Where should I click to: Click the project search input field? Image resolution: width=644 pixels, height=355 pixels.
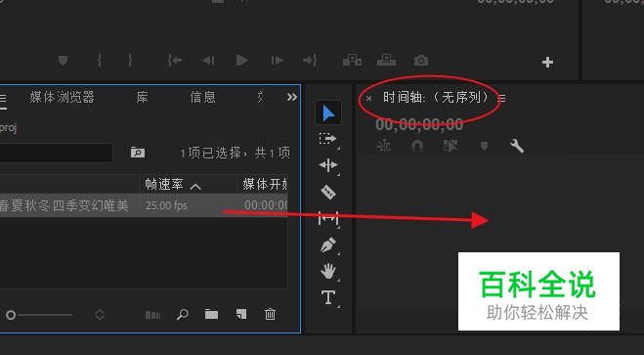click(x=56, y=153)
